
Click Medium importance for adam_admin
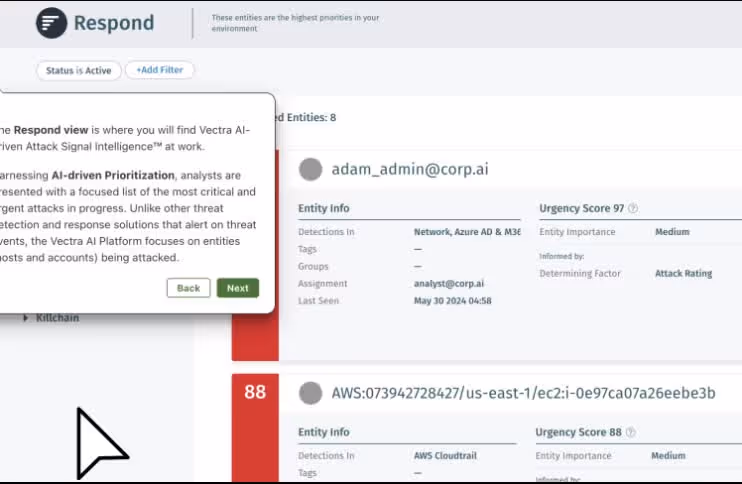[672, 232]
